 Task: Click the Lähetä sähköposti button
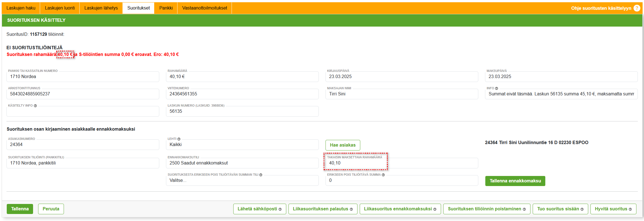pyautogui.click(x=259, y=209)
